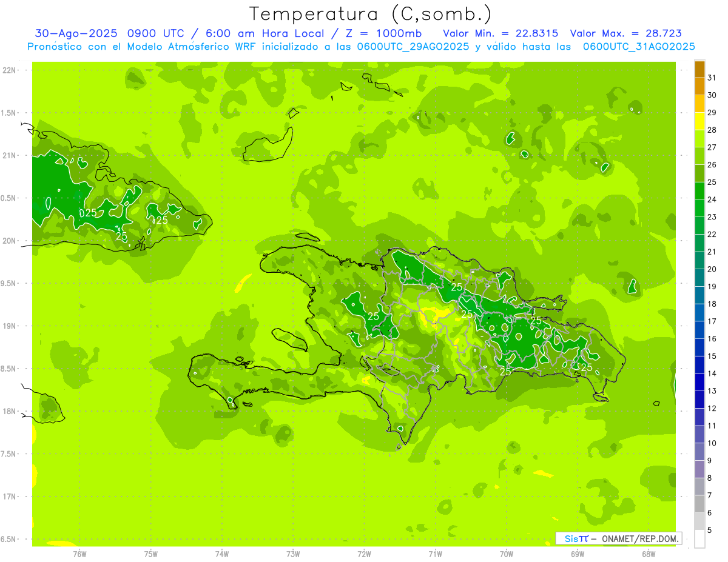The width and height of the screenshot is (728, 562).
Task: Click the legend value "5"
Action: point(710,530)
